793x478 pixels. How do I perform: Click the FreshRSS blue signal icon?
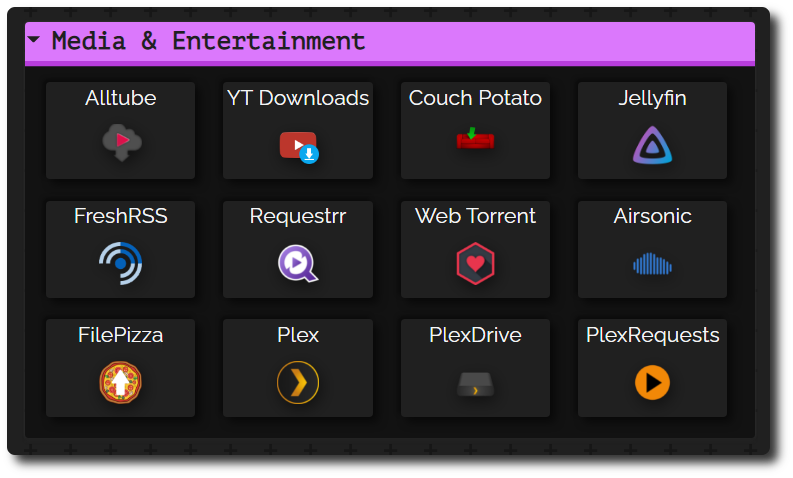(121, 263)
